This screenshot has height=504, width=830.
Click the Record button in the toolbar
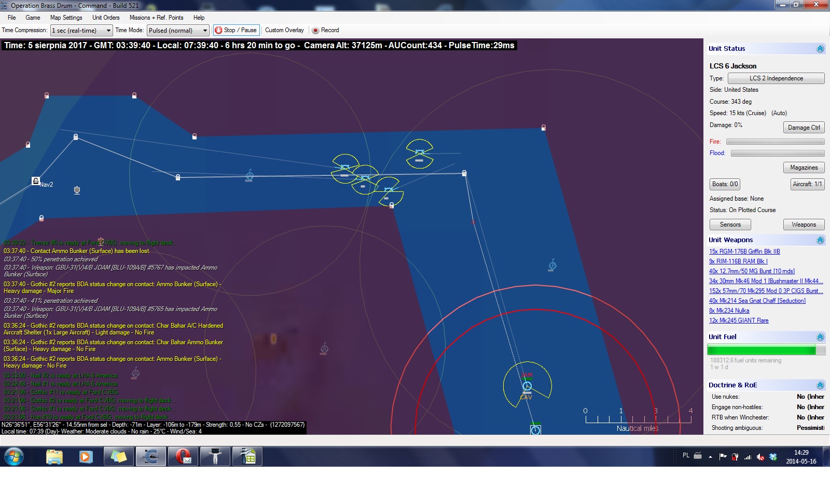point(325,30)
